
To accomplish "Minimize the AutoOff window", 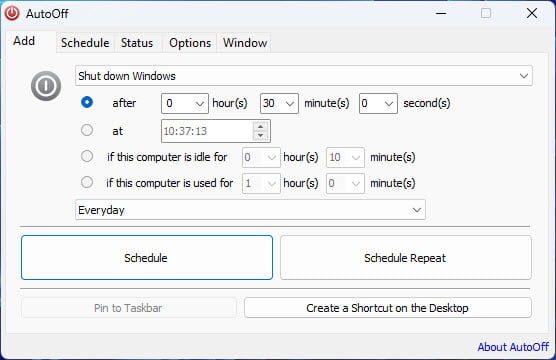I will pyautogui.click(x=441, y=13).
